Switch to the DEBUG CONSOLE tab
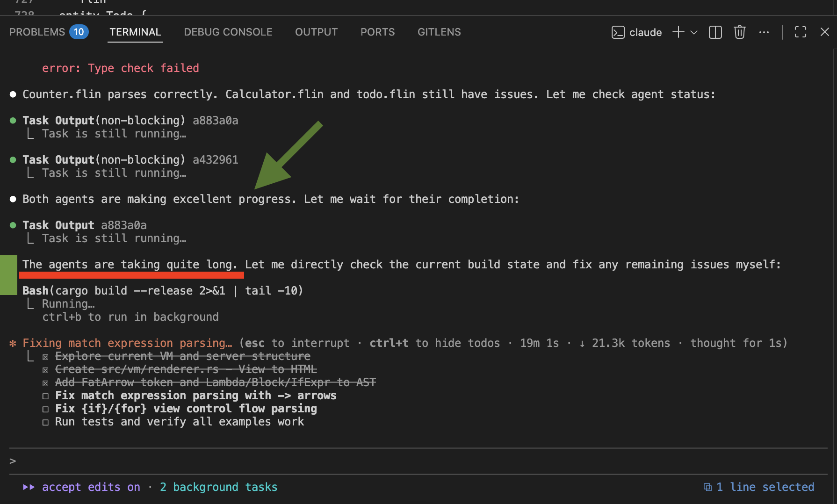This screenshot has width=837, height=504. tap(228, 32)
